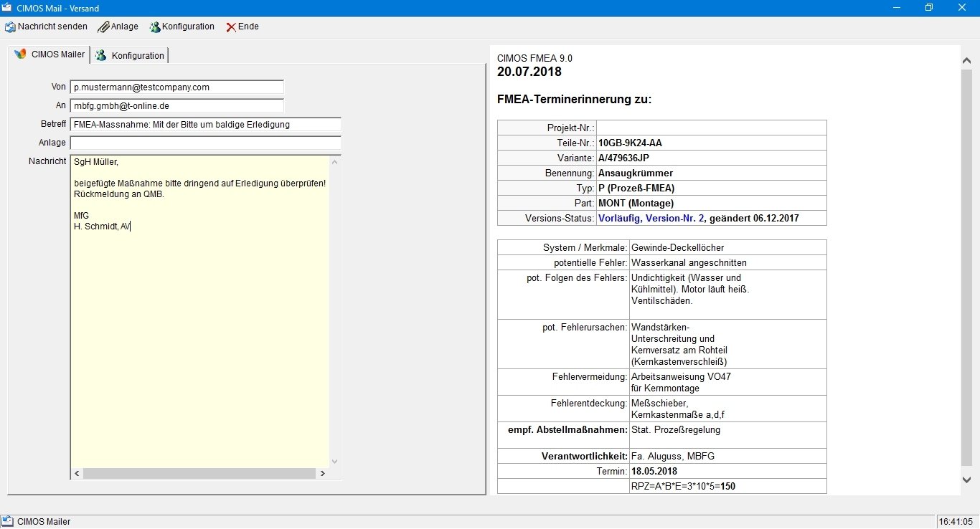Click the empty Anlage attachment field
980x529 pixels.
(x=206, y=143)
